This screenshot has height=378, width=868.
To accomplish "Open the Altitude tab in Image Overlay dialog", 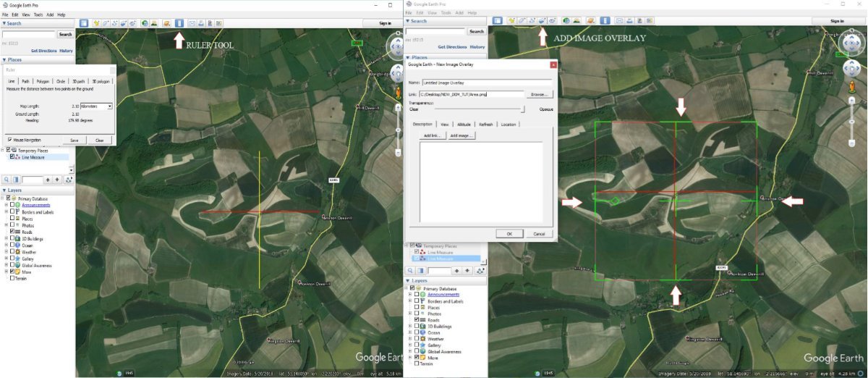I will click(464, 125).
